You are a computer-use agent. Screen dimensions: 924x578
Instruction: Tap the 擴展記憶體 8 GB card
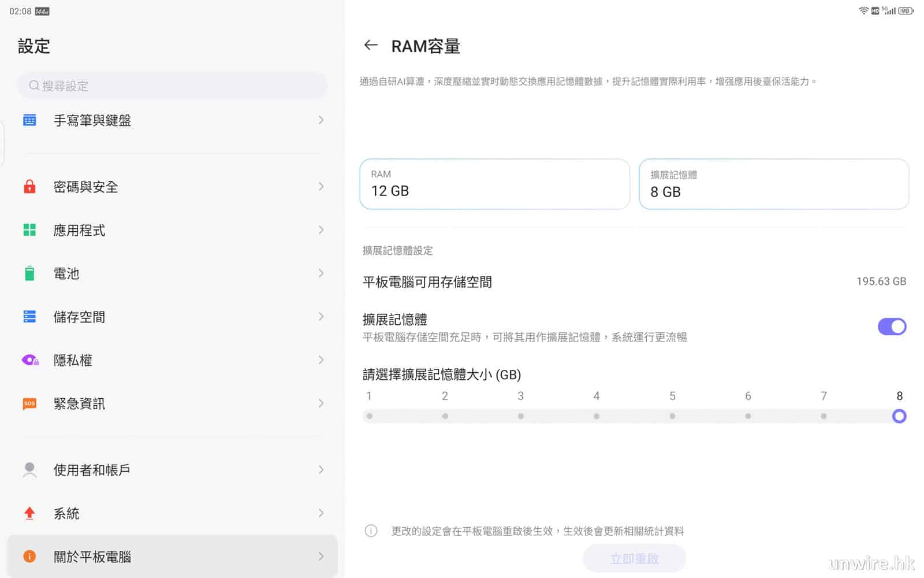(773, 184)
